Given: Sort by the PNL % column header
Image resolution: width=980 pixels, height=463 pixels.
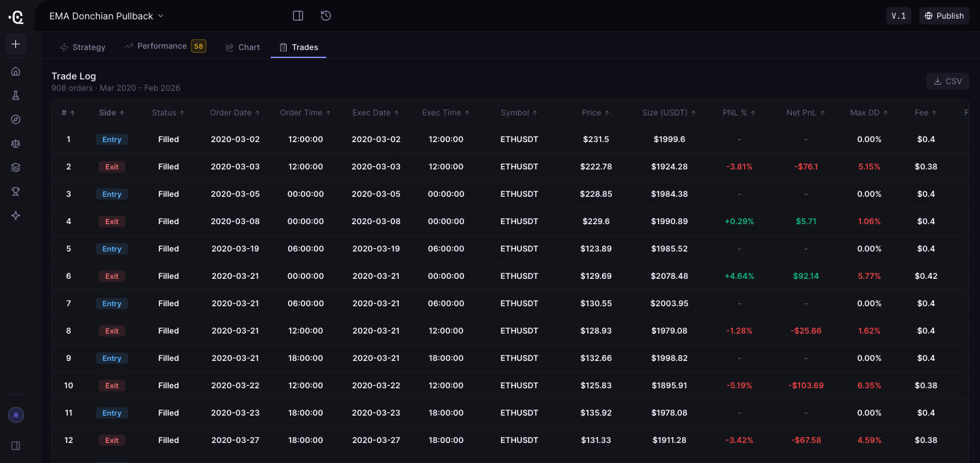Looking at the screenshot, I should coord(739,113).
